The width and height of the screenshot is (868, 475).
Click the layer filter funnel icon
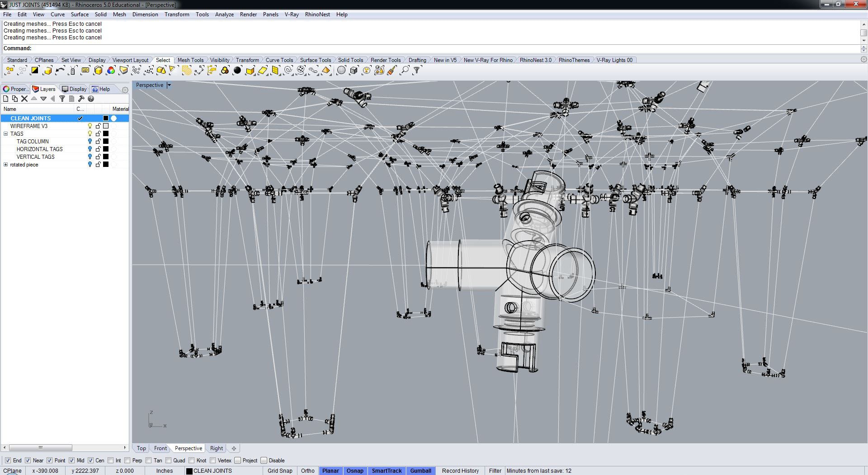[62, 99]
